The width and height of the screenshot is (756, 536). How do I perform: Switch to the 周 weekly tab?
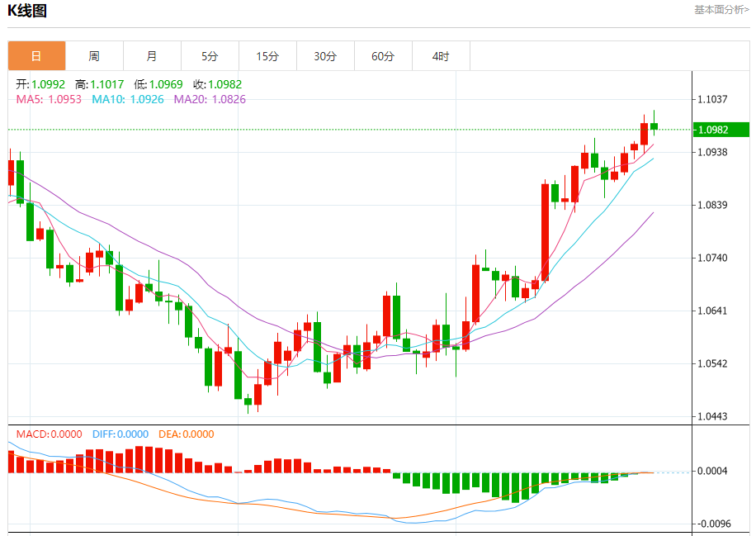(x=94, y=56)
